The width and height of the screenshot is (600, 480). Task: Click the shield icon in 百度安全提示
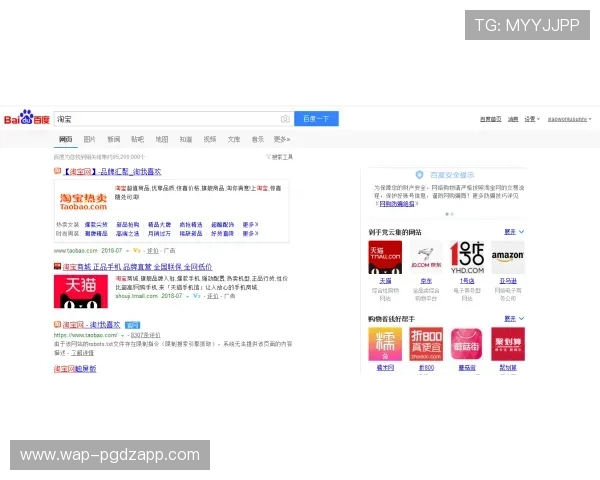tap(419, 175)
